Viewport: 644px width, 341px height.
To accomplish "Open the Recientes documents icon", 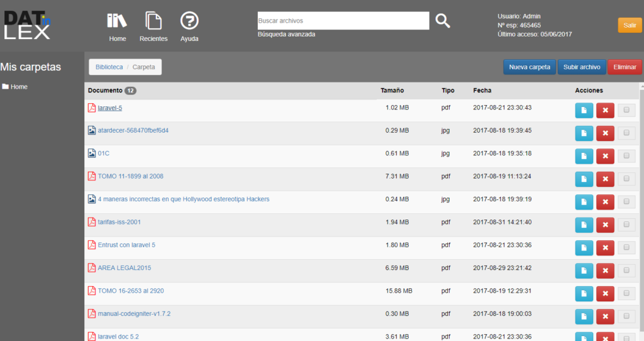I will [x=153, y=21].
